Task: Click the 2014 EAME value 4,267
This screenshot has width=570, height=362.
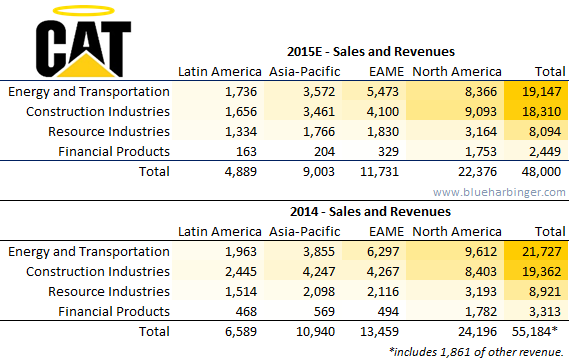Action: 383,271
